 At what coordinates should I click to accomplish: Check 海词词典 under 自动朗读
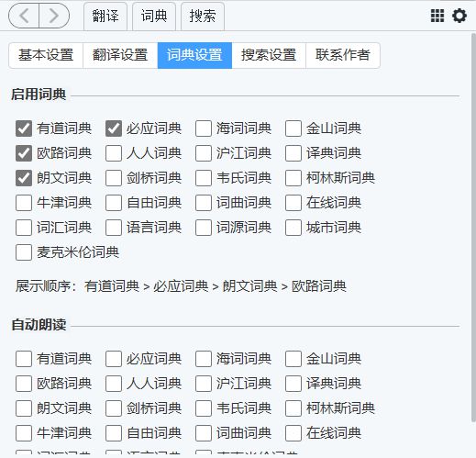click(x=204, y=359)
